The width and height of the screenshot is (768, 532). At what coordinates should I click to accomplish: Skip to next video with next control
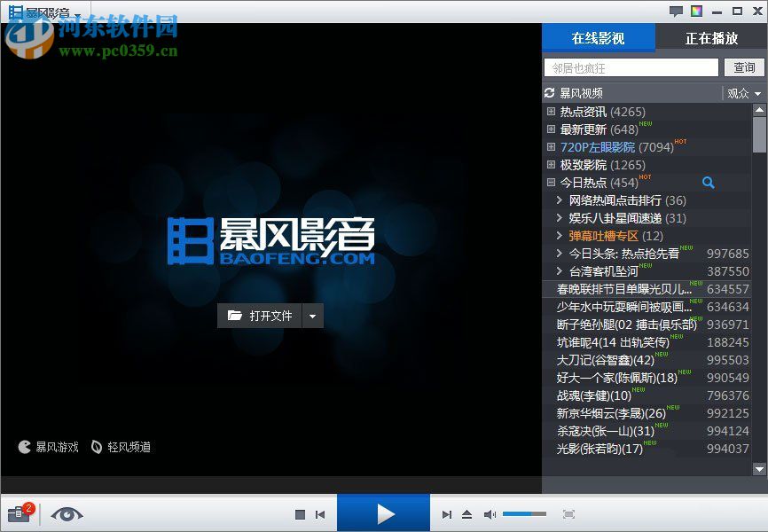pyautogui.click(x=446, y=513)
